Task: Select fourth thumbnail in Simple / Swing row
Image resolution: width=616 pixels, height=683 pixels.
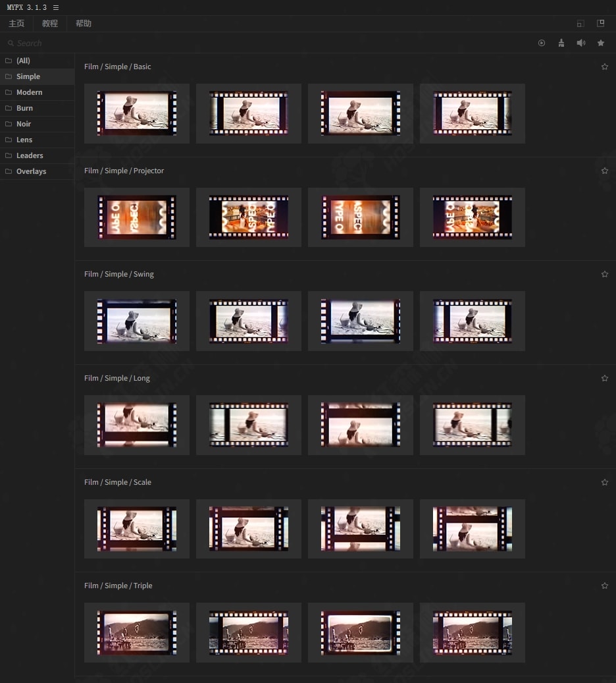Action: (x=473, y=321)
